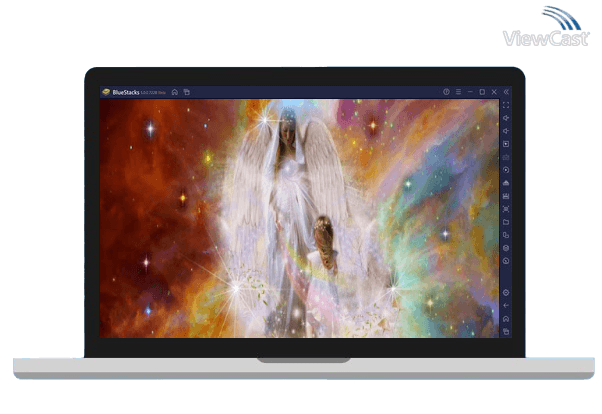Toggle full screen mode in sidebar
This screenshot has width=602, height=414.
[x=506, y=105]
